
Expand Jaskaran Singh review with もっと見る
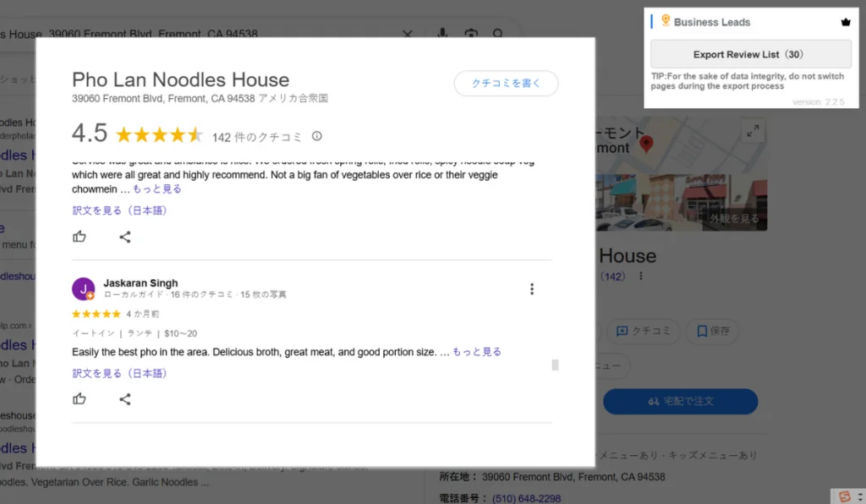[x=477, y=352]
